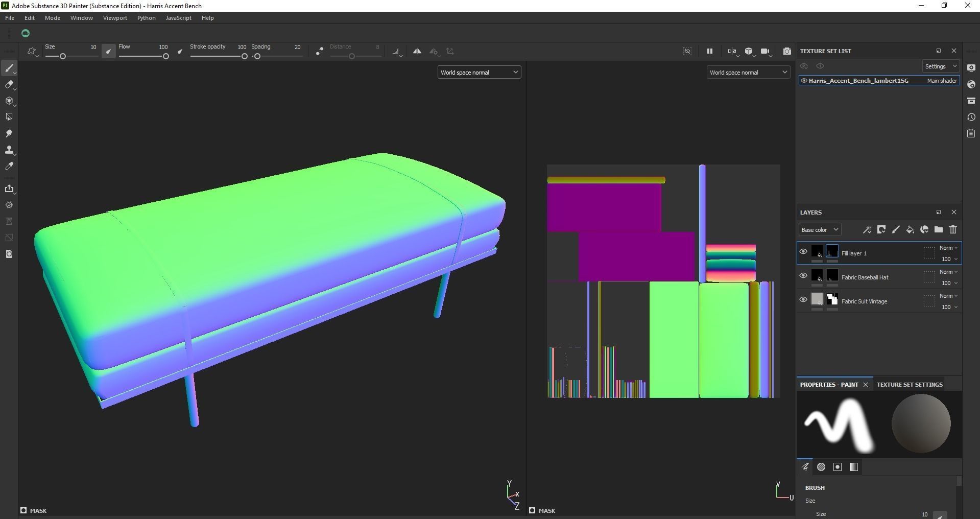Hide the Fabric Suit Vintage layer
This screenshot has width=980, height=519.
point(803,299)
